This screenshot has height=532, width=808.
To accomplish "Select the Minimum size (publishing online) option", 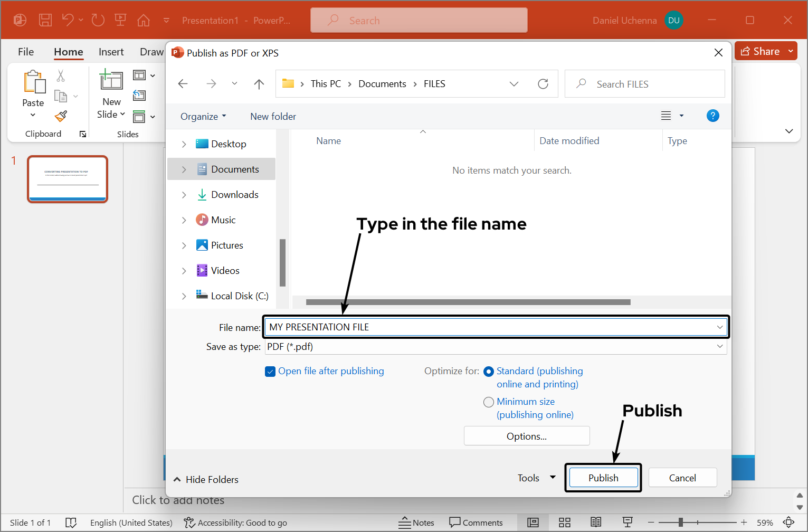I will coord(488,402).
